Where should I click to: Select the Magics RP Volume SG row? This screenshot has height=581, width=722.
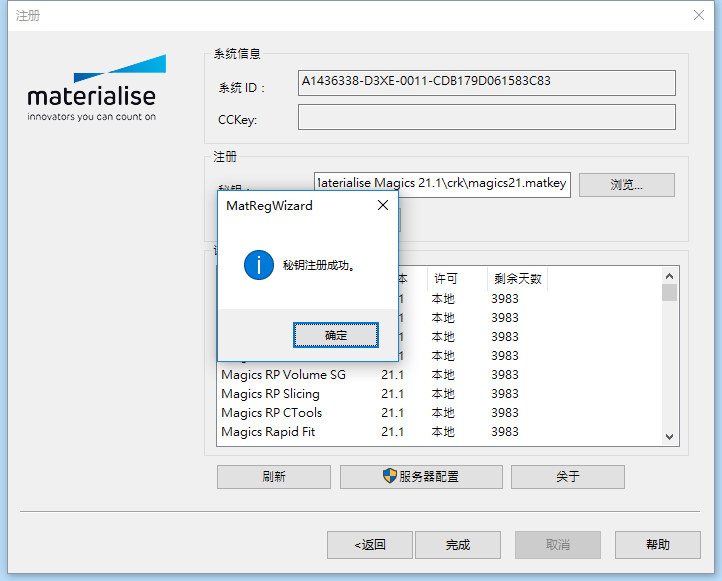pos(283,375)
